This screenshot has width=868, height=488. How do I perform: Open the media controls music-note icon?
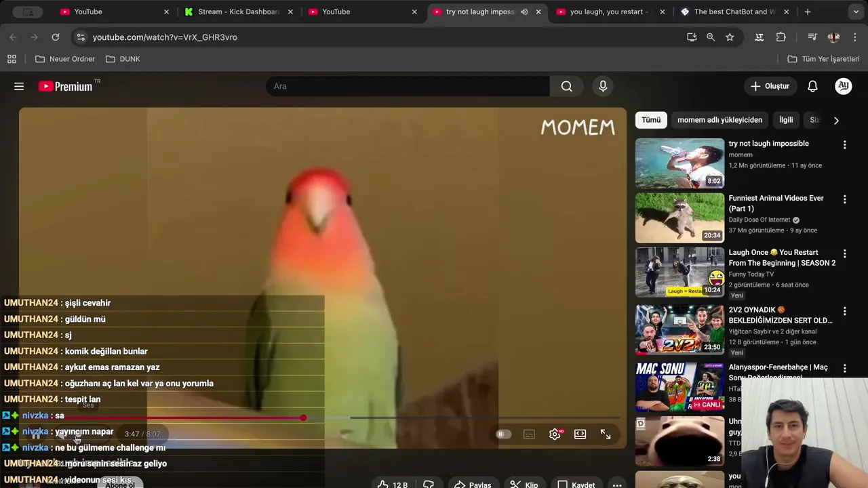(x=812, y=37)
